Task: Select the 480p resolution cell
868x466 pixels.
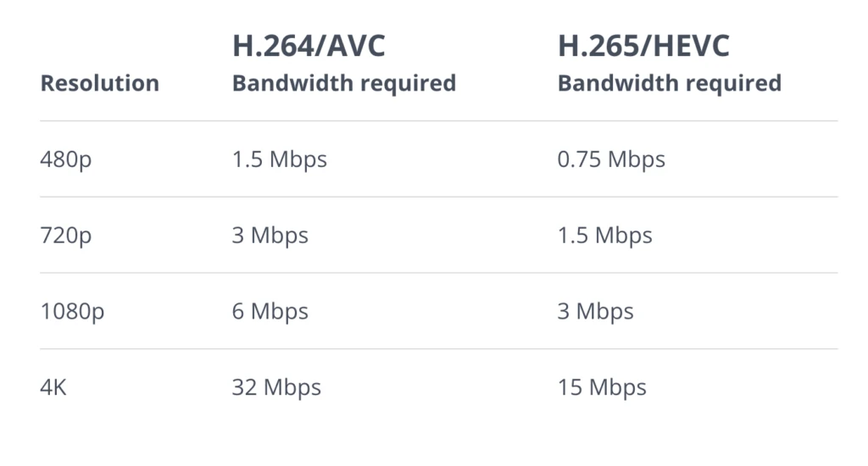Action: click(x=65, y=159)
